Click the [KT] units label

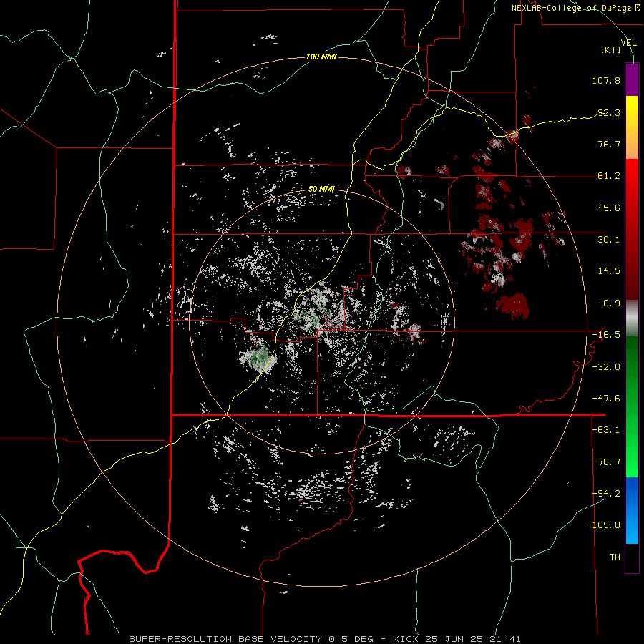click(x=611, y=49)
